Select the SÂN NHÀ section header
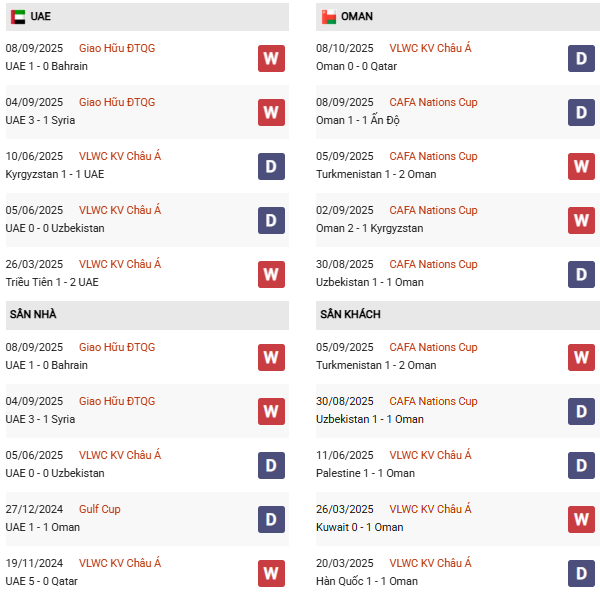600x595 pixels. click(x=33, y=314)
